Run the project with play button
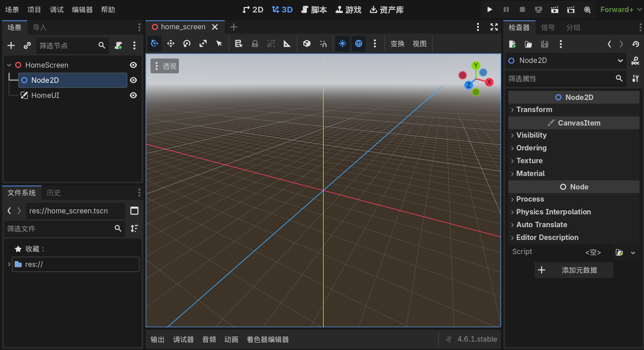 [x=490, y=9]
